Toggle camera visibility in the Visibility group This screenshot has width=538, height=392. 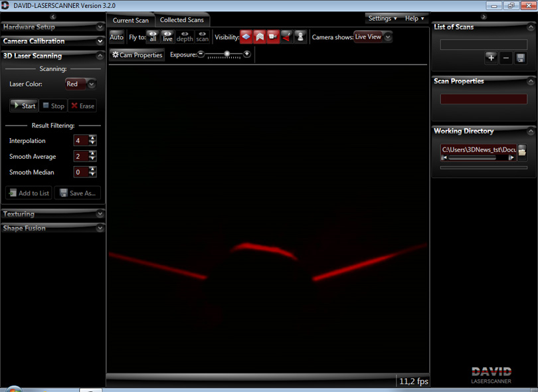tap(273, 37)
